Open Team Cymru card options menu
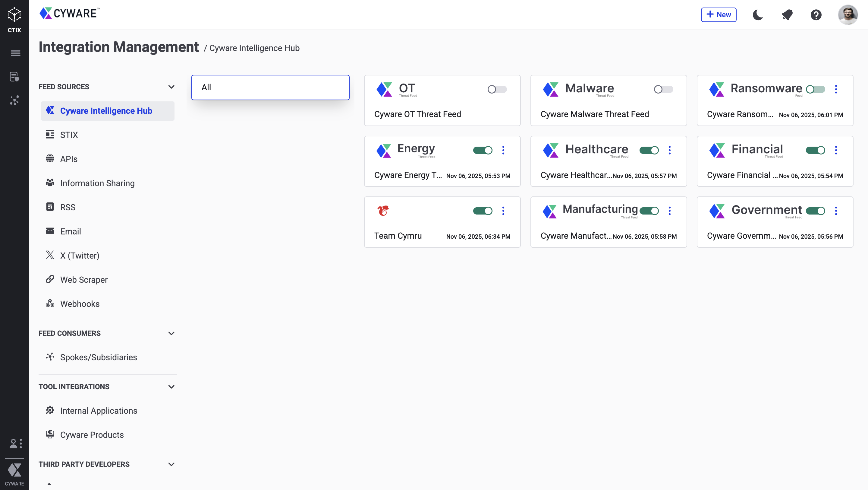The height and width of the screenshot is (490, 868). click(503, 211)
